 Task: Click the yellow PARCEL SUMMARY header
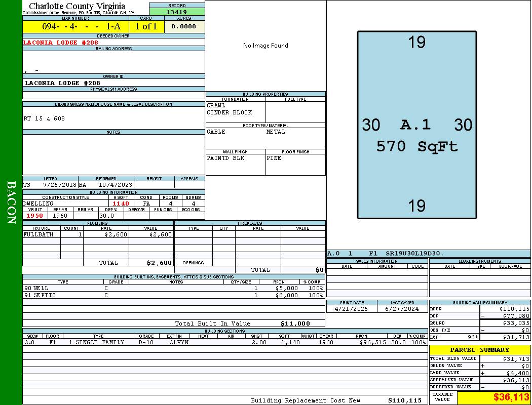pos(479,350)
